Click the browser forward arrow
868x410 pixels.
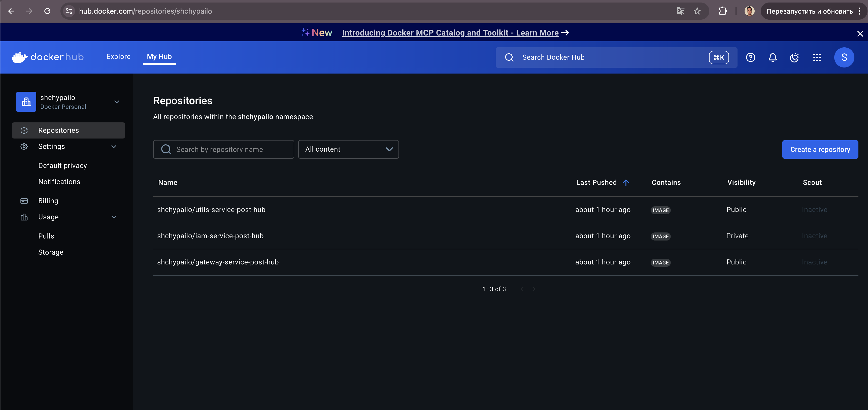click(29, 11)
